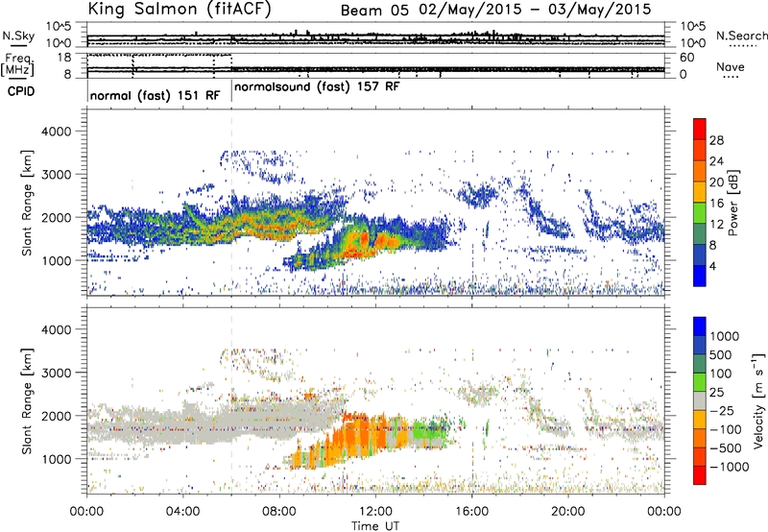Click the '100' label on velocity colorbar
768x532 pixels.
pos(721,374)
